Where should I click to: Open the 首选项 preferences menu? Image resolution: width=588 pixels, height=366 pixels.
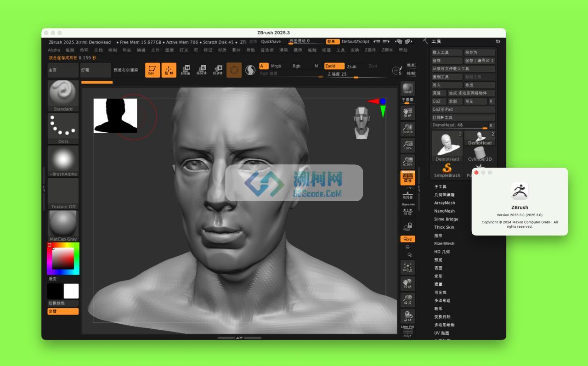pos(267,50)
